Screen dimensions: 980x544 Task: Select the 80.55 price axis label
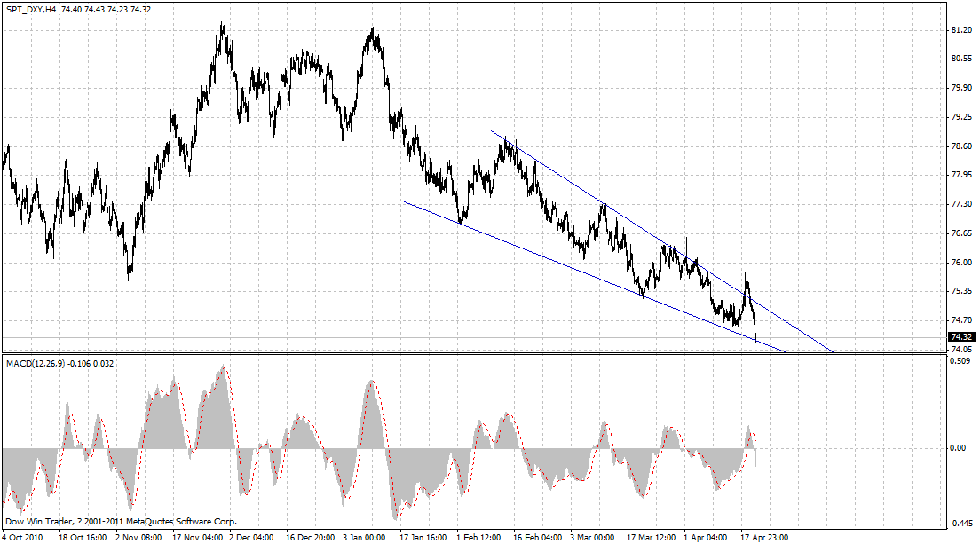click(961, 59)
